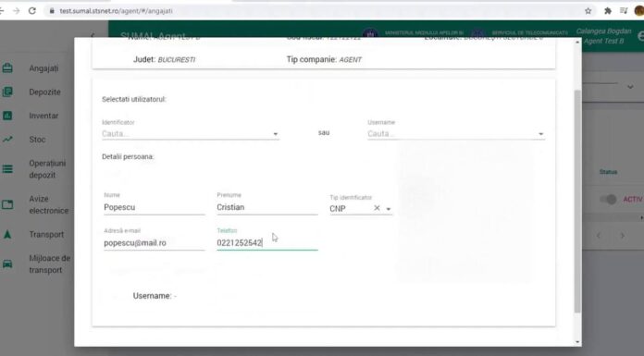Click the dialog scrollbar down arrow
Viewport: 644px width, 356px height.
577,341
